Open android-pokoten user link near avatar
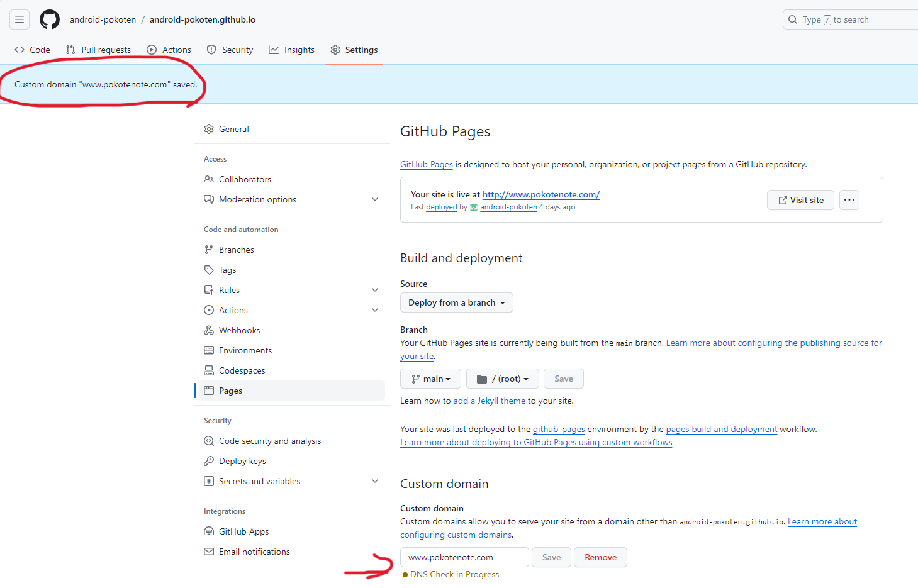Viewport: 918px width, 588px height. pyautogui.click(x=508, y=207)
